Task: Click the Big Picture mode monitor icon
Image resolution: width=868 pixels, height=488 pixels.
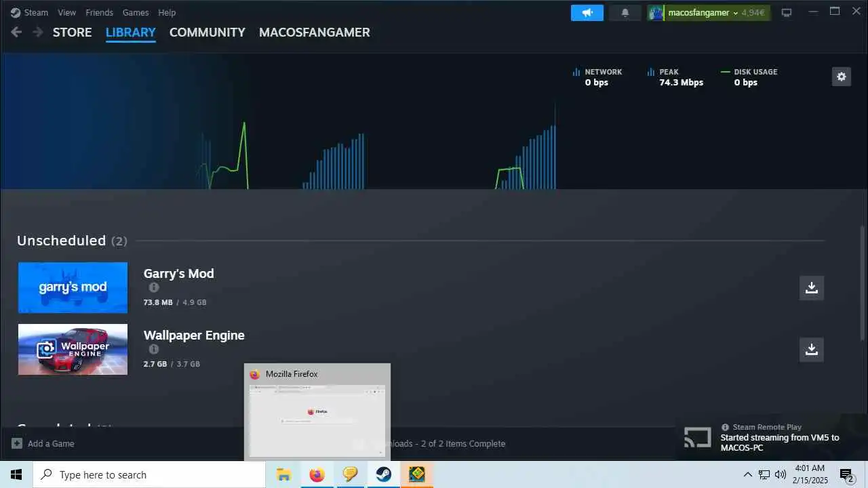Action: click(x=787, y=13)
